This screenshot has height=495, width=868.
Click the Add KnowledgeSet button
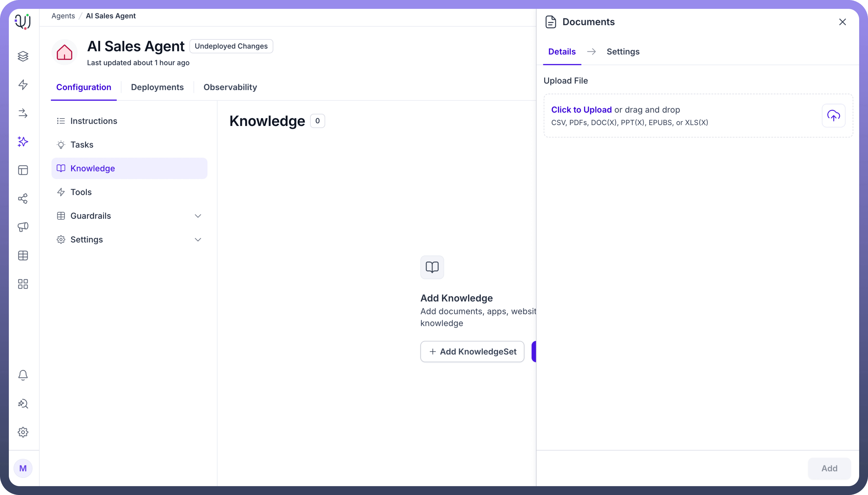pos(472,352)
